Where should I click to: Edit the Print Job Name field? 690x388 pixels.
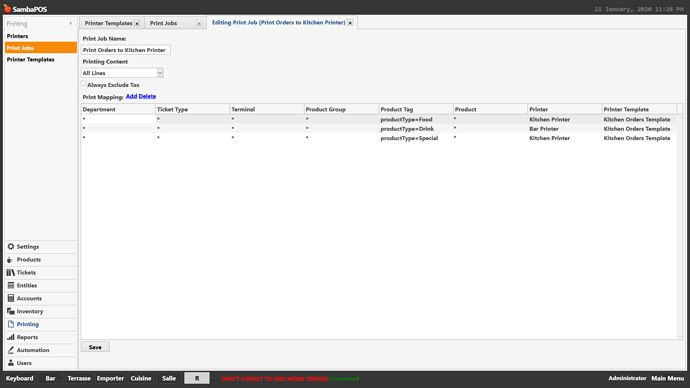click(x=125, y=50)
